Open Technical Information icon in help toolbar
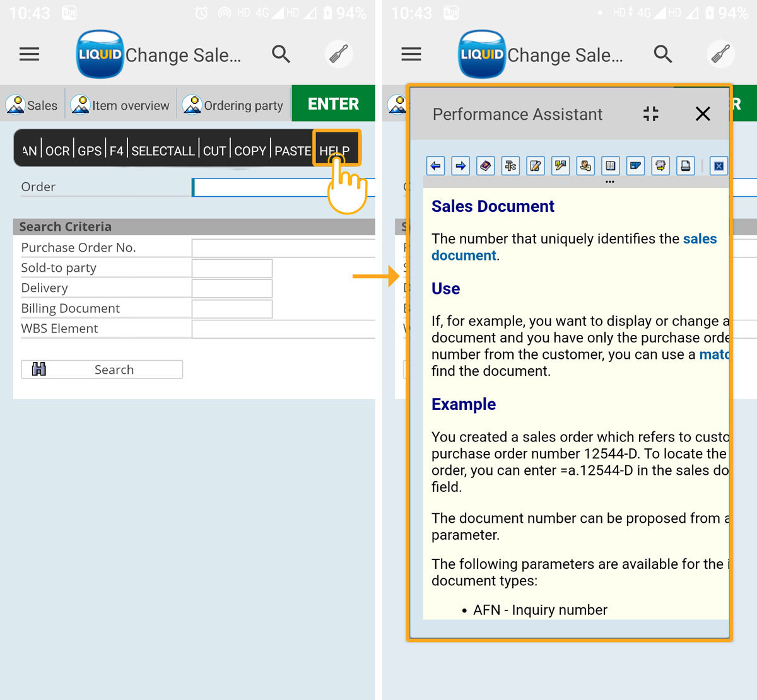Image resolution: width=757 pixels, height=700 pixels. (x=510, y=166)
